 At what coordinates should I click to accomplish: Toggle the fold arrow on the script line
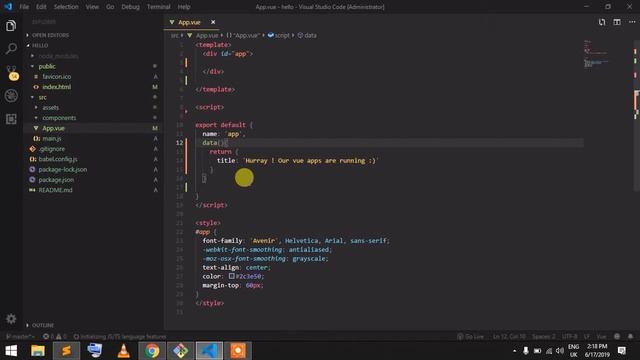click(187, 111)
